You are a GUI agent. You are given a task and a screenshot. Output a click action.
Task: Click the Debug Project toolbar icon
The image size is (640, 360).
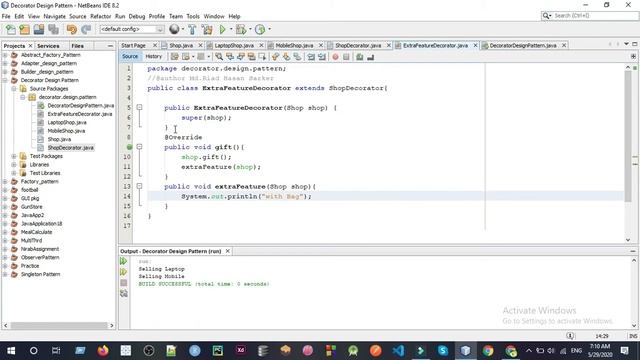(x=241, y=29)
